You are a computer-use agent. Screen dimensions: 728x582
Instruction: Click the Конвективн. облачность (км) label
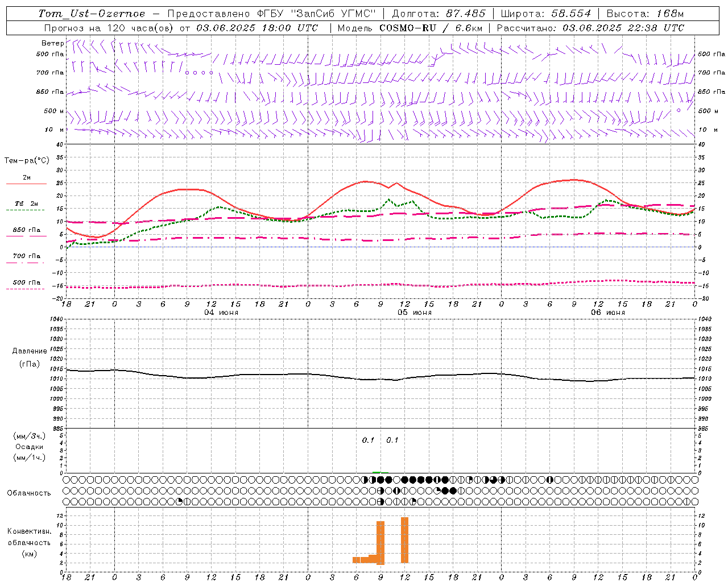point(29,542)
